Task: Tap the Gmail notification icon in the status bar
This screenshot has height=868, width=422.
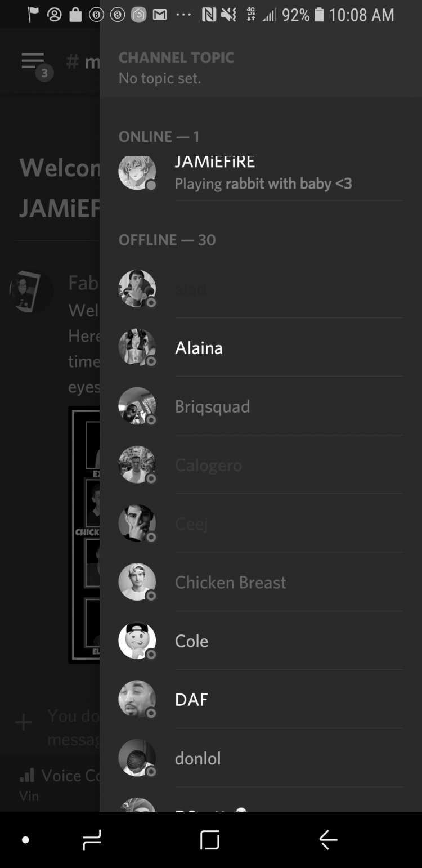Action: [160, 15]
